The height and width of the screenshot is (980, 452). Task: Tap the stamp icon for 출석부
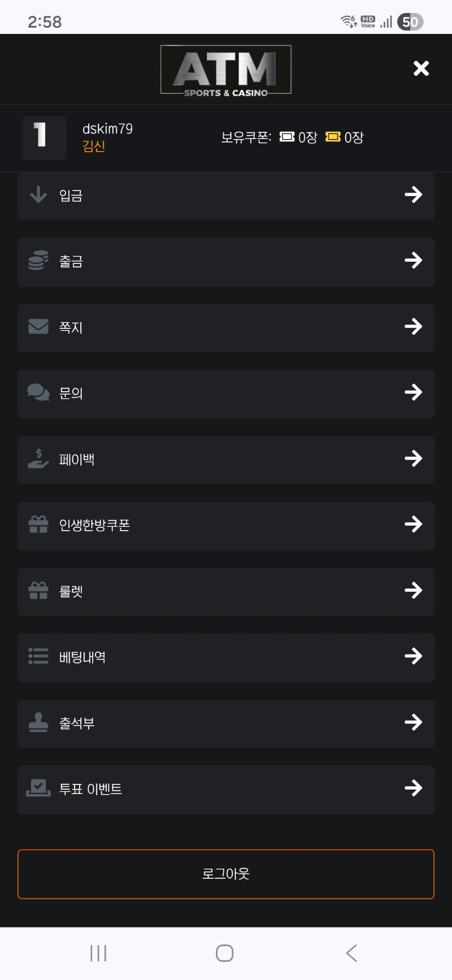coord(38,722)
